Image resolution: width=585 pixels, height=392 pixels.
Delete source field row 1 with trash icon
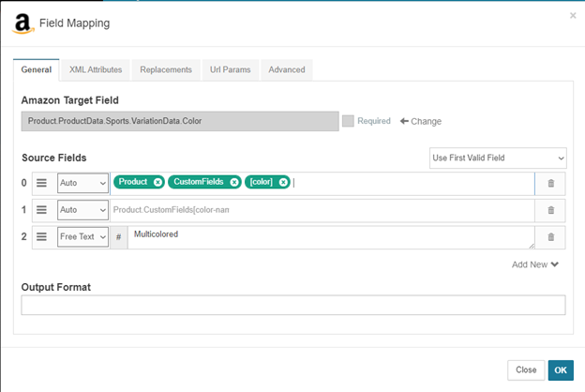tap(550, 210)
